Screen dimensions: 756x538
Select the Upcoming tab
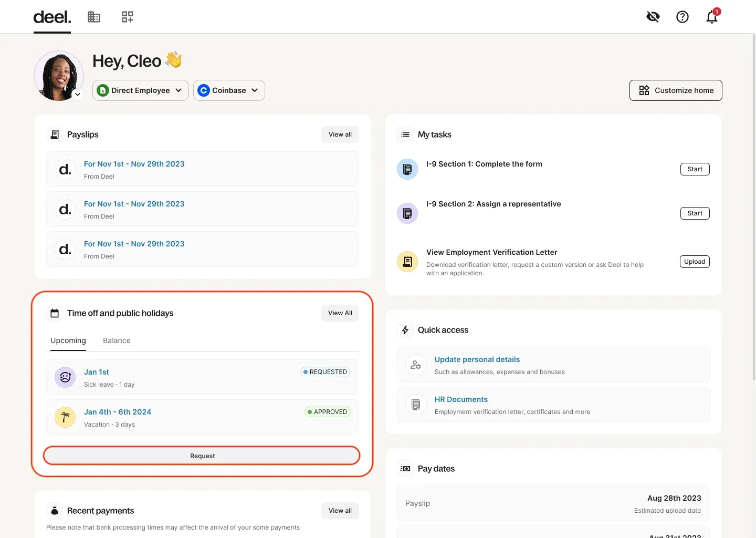click(x=68, y=340)
